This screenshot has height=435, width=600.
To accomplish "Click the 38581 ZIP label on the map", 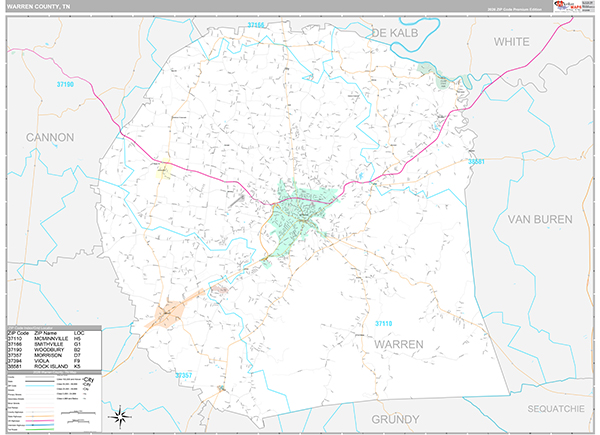I will click(476, 161).
